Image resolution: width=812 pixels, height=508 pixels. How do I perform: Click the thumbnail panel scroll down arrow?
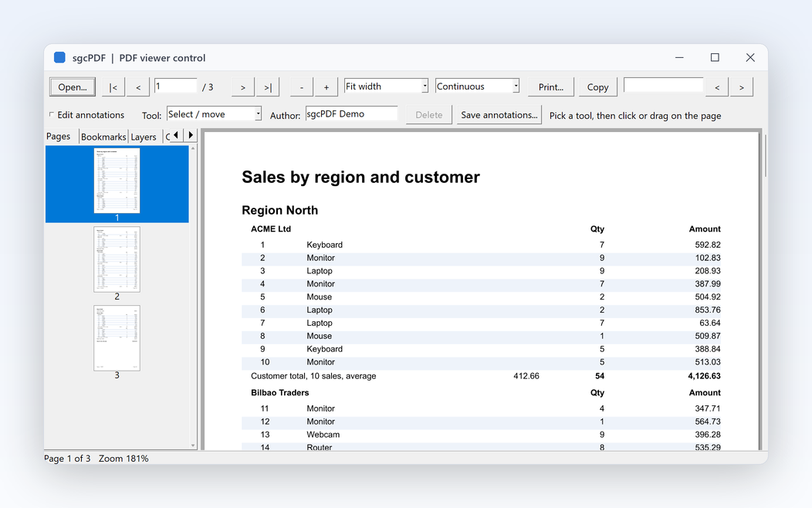click(x=193, y=445)
